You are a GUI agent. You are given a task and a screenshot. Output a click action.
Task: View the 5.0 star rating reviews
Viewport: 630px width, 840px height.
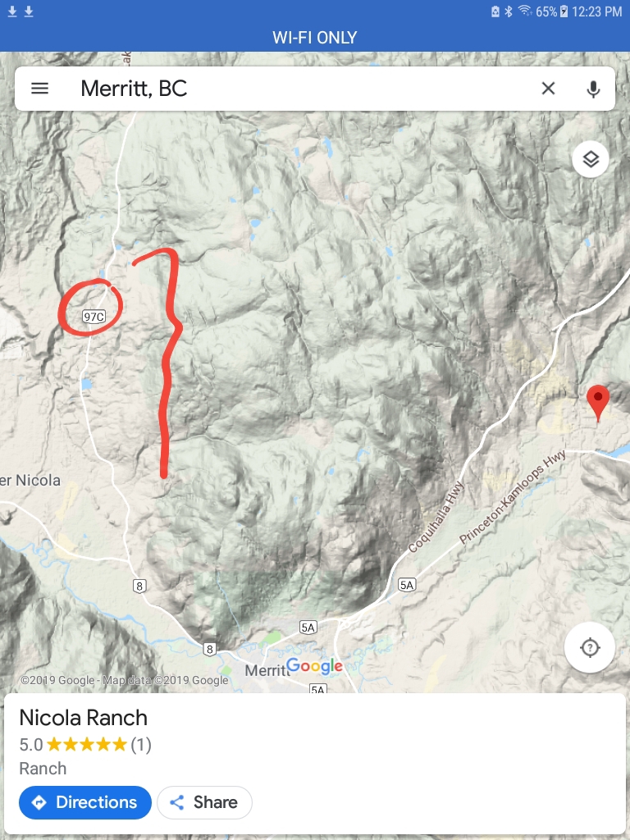pyautogui.click(x=85, y=745)
